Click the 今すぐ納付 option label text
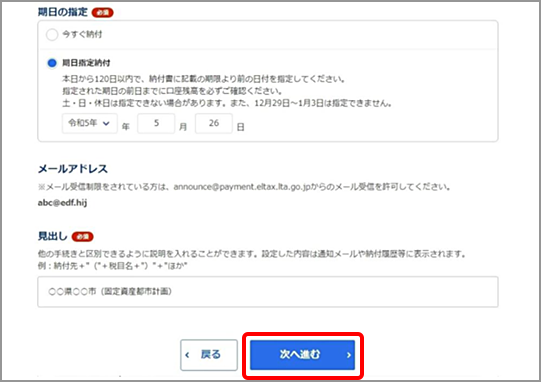Screen dimensions: 541x382 (82, 34)
